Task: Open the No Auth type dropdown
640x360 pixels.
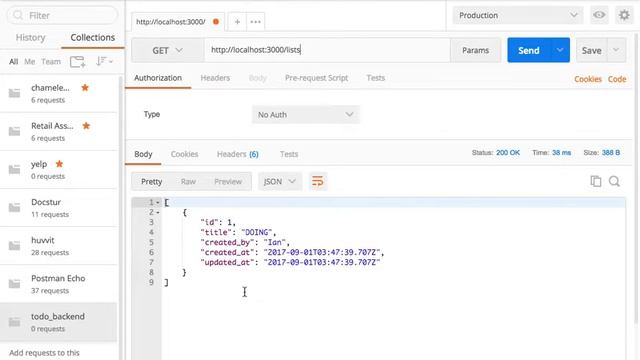Action: pyautogui.click(x=306, y=115)
